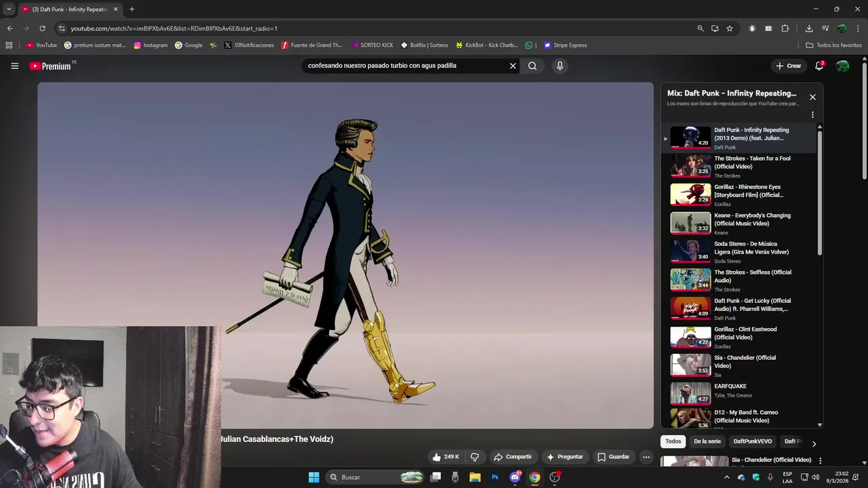Screen dimensions: 868x488
Task: Open the Todos los favoritos folder
Action: [833, 45]
